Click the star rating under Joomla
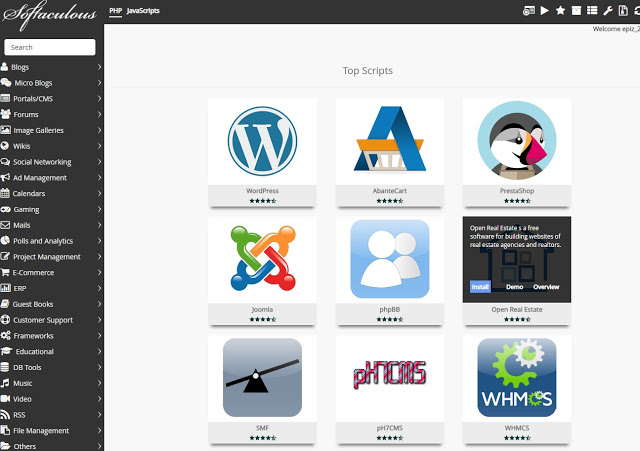This screenshot has height=451, width=640. (262, 320)
